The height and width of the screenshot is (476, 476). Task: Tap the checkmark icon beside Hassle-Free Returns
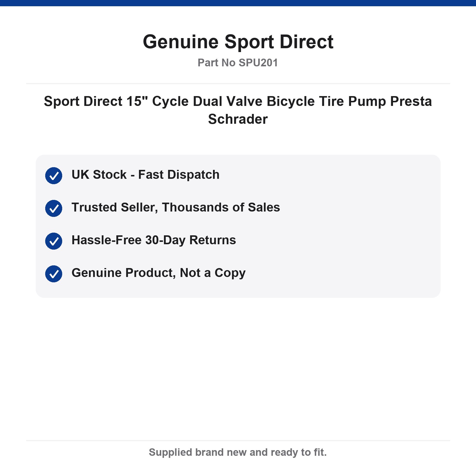click(54, 241)
